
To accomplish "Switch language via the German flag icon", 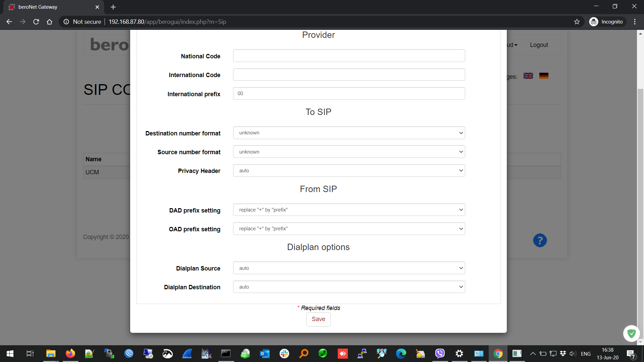I will coord(544,76).
